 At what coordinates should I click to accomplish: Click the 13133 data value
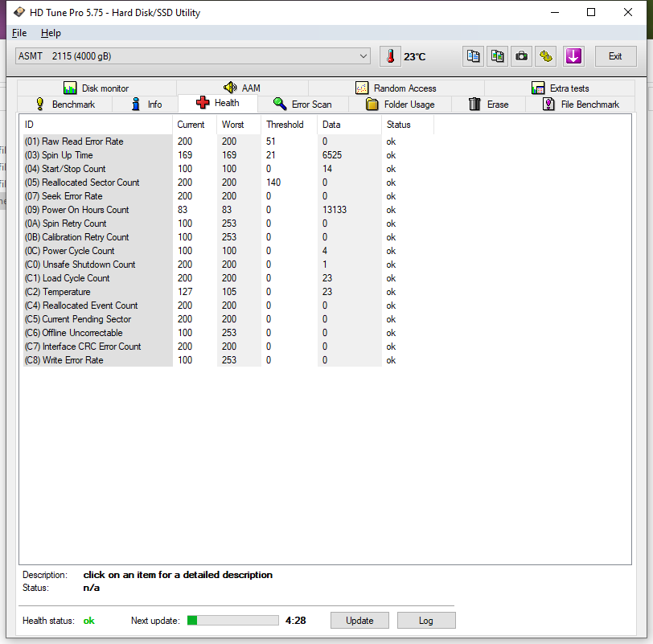click(x=335, y=210)
